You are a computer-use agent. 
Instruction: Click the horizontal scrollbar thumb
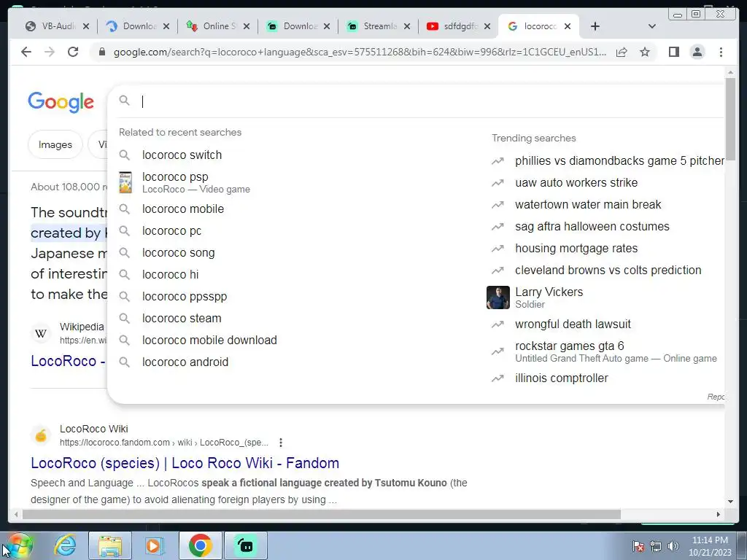click(321, 514)
